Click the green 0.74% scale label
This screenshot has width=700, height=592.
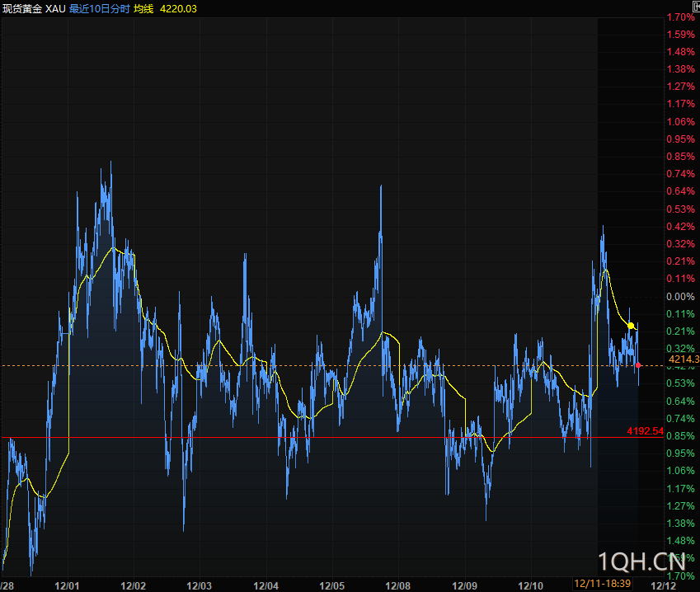coord(680,418)
